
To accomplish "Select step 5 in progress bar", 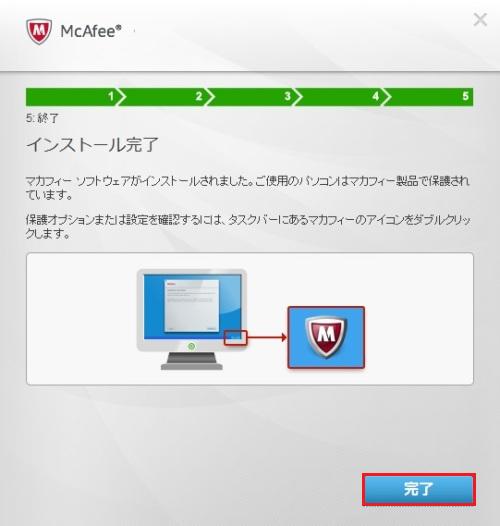I will click(429, 97).
